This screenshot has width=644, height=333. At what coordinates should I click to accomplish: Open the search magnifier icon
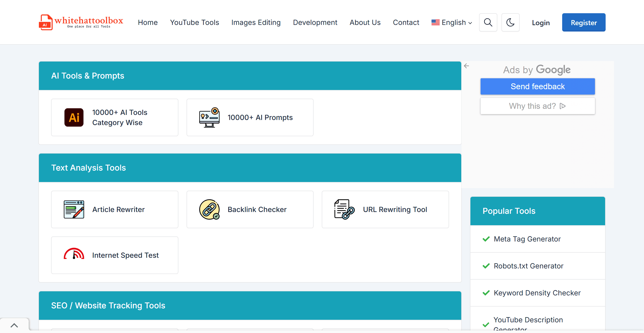click(x=488, y=22)
